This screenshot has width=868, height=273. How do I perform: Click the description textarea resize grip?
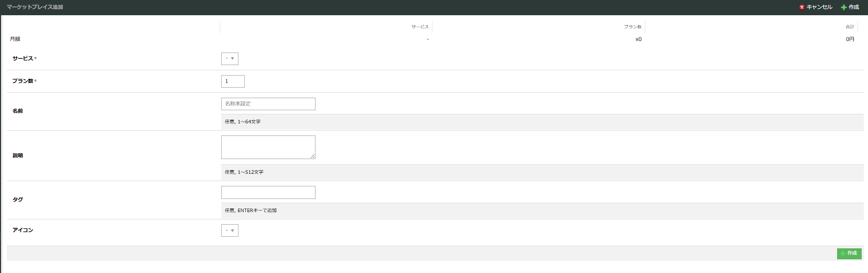(x=312, y=156)
